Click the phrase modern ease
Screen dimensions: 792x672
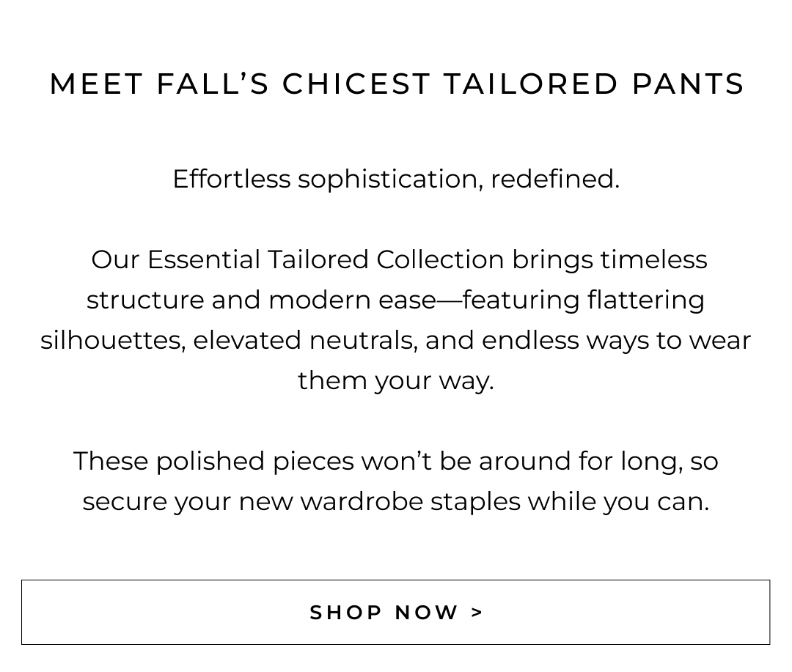[352, 300]
